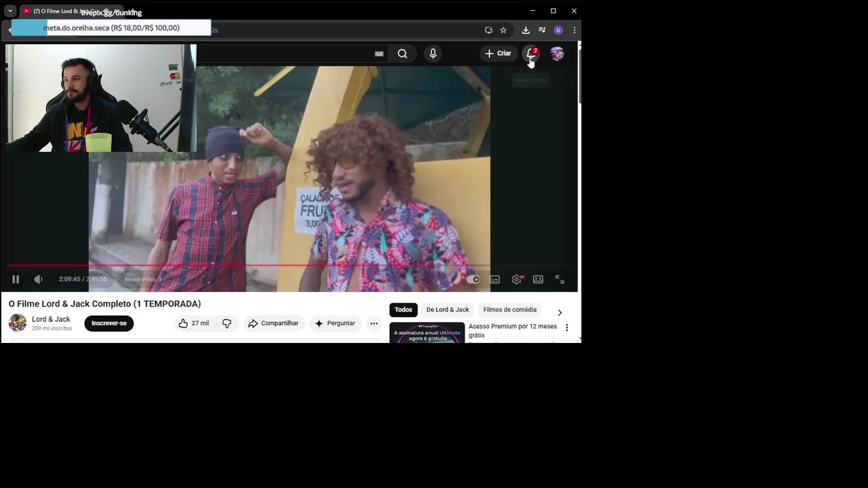Click the install/cast icon in the address bar
Image resolution: width=868 pixels, height=488 pixels.
click(488, 30)
